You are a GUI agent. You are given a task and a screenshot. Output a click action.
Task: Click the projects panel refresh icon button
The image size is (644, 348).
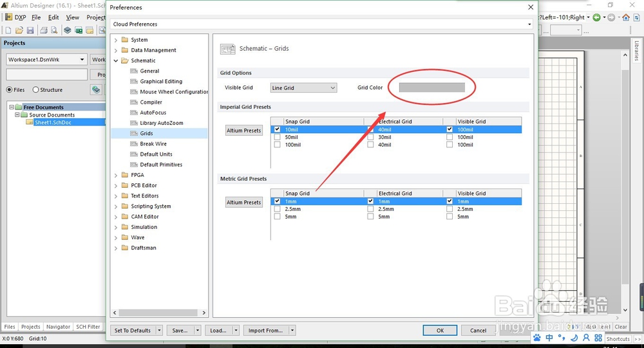[96, 89]
